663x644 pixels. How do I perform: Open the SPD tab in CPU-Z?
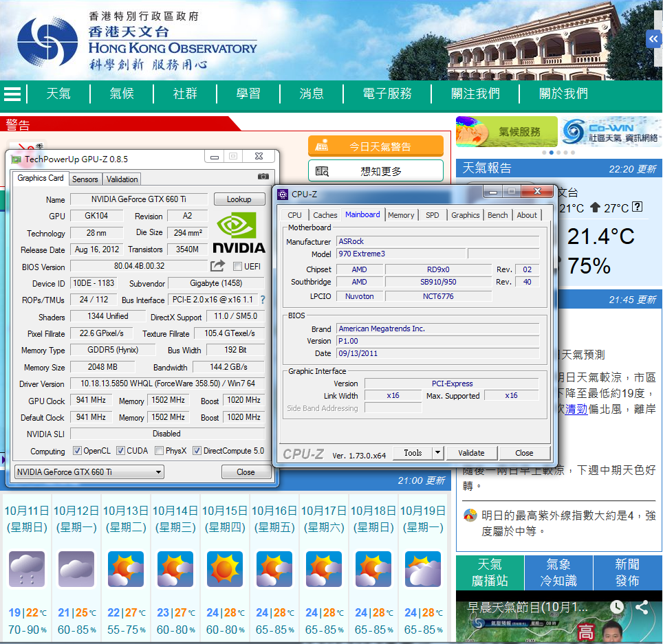tap(432, 215)
